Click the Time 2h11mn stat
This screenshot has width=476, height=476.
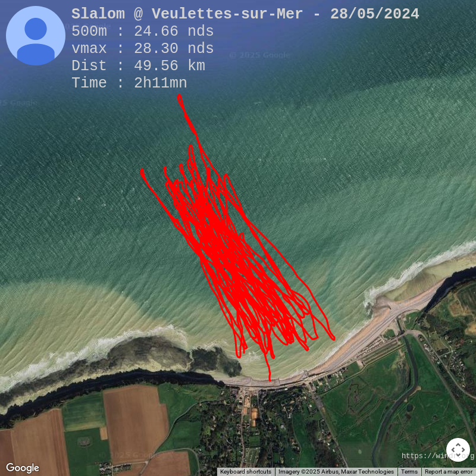pyautogui.click(x=129, y=83)
